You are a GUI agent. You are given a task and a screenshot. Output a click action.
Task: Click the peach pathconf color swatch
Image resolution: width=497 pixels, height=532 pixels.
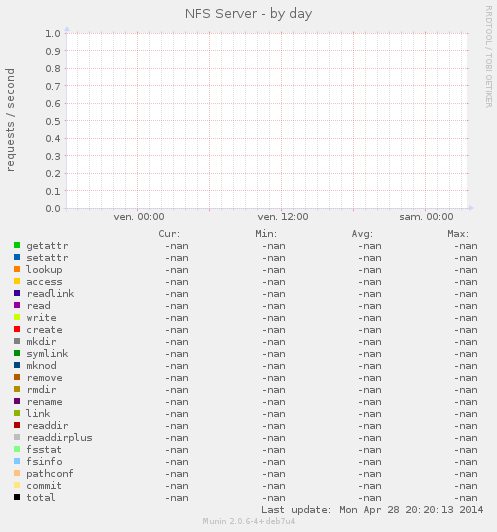(17, 473)
